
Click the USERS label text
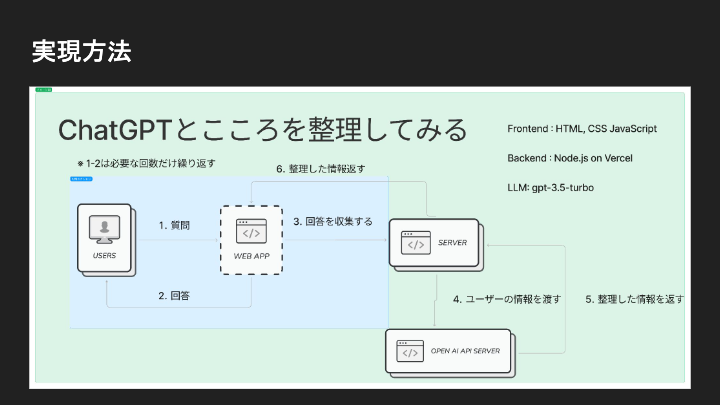point(104,256)
